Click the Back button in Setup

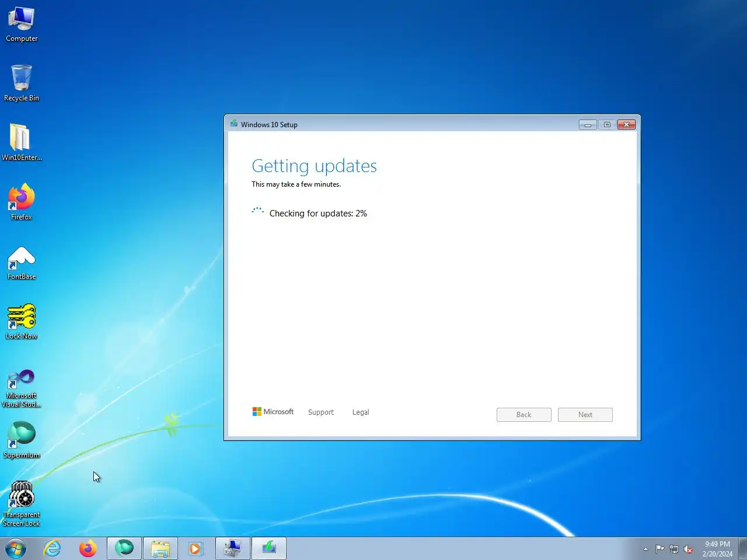tap(524, 415)
